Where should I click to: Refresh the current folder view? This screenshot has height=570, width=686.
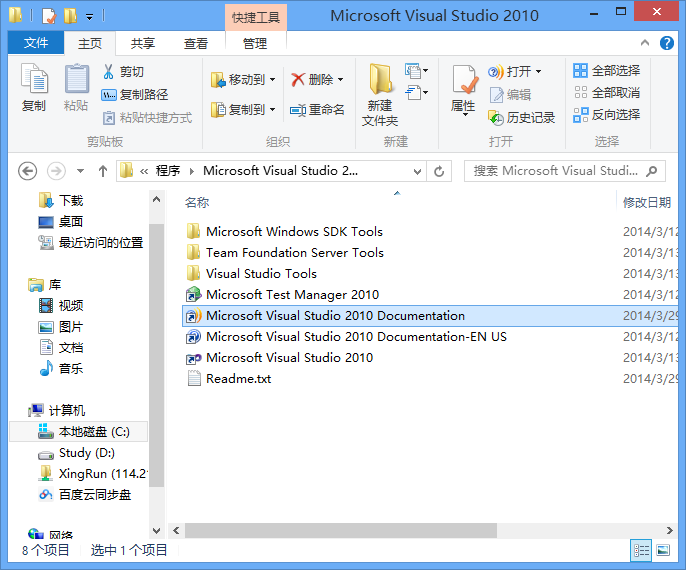pos(439,171)
